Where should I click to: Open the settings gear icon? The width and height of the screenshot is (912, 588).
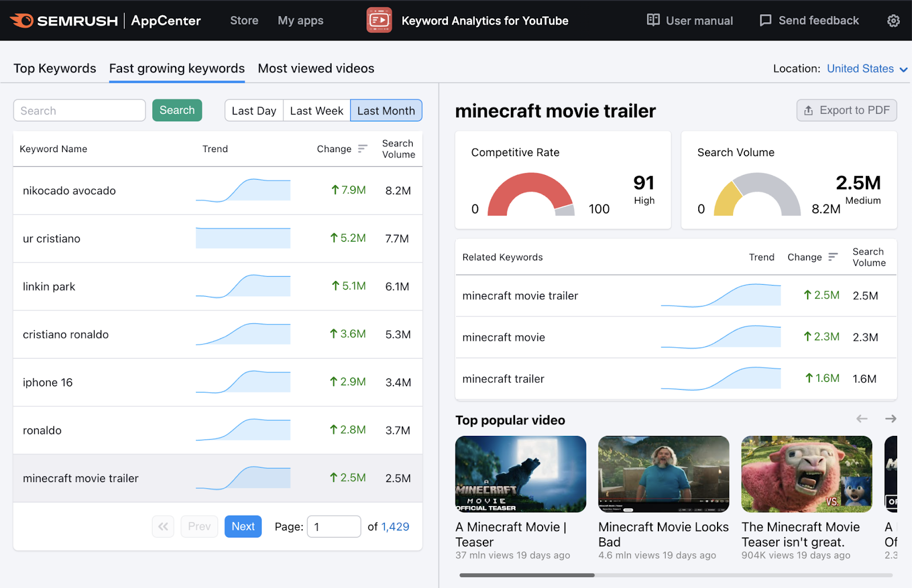(x=893, y=21)
